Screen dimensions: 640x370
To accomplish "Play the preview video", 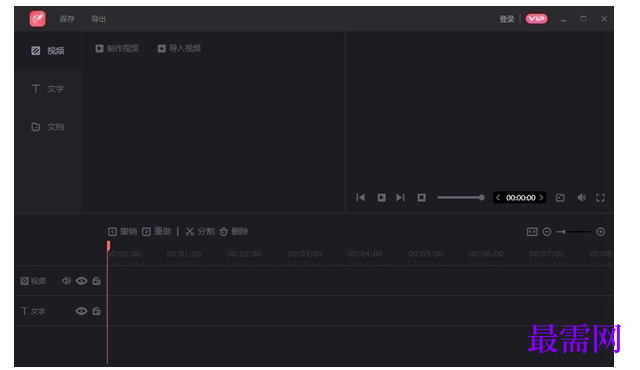I will [381, 198].
